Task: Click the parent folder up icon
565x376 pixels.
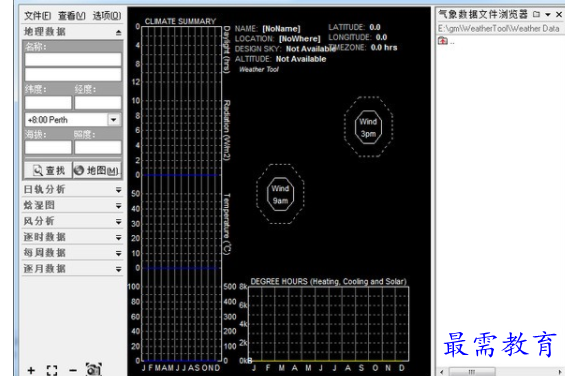Action: coord(442,41)
